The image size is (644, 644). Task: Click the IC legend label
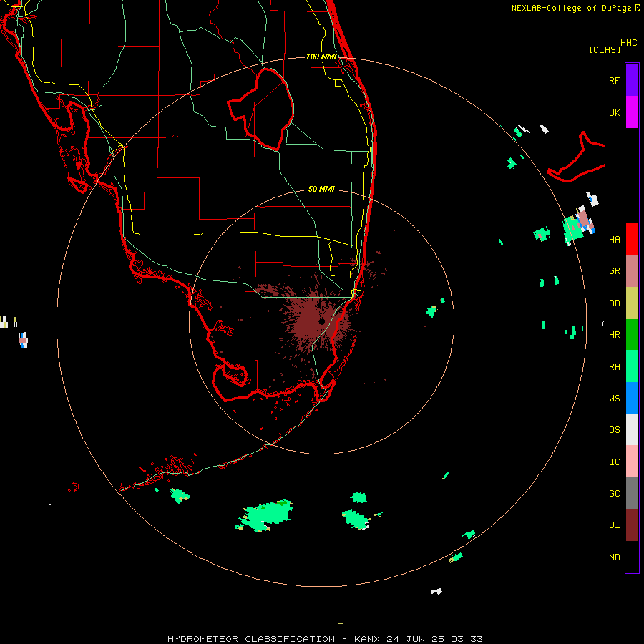click(x=614, y=462)
